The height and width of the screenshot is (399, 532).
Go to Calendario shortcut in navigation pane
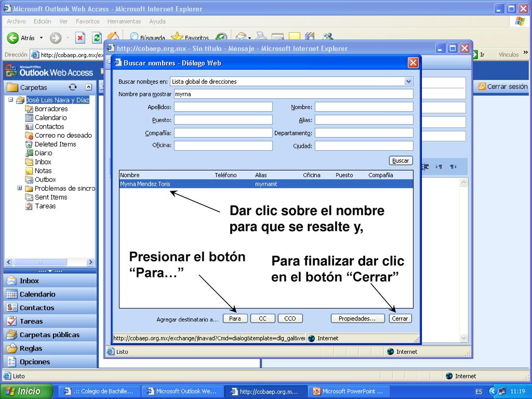pos(50,294)
